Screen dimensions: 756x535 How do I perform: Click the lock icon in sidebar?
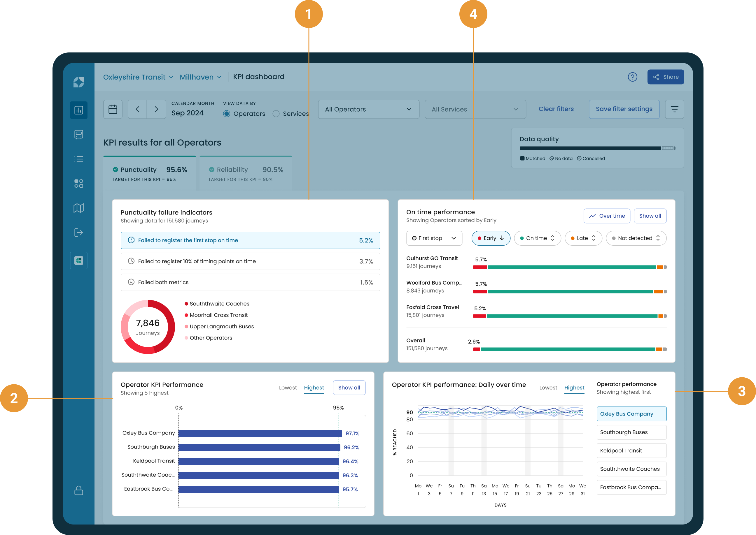[78, 490]
